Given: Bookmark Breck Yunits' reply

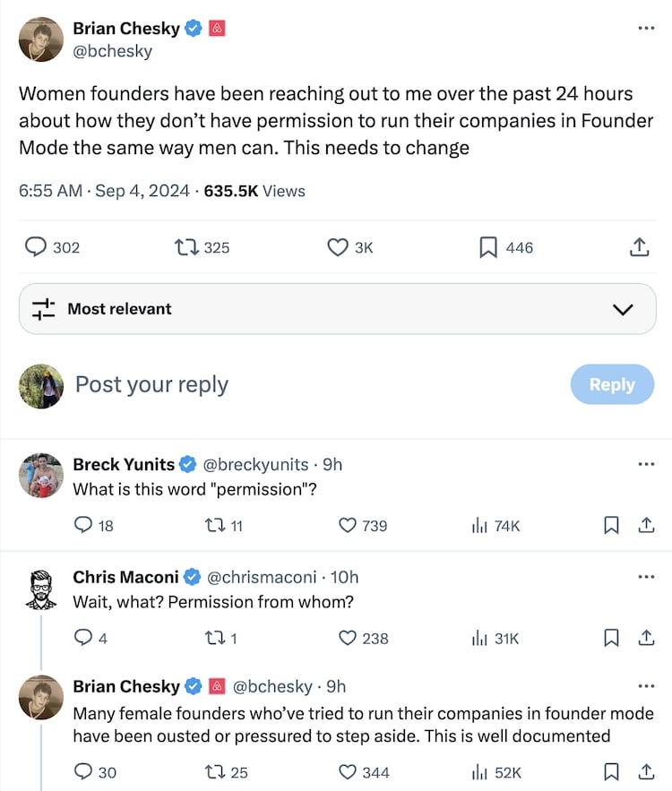Looking at the screenshot, I should point(611,526).
